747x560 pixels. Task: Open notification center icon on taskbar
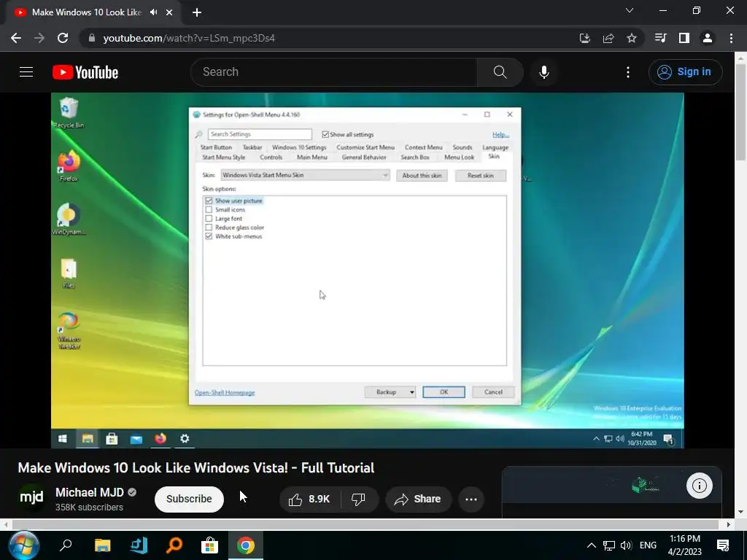coord(723,545)
